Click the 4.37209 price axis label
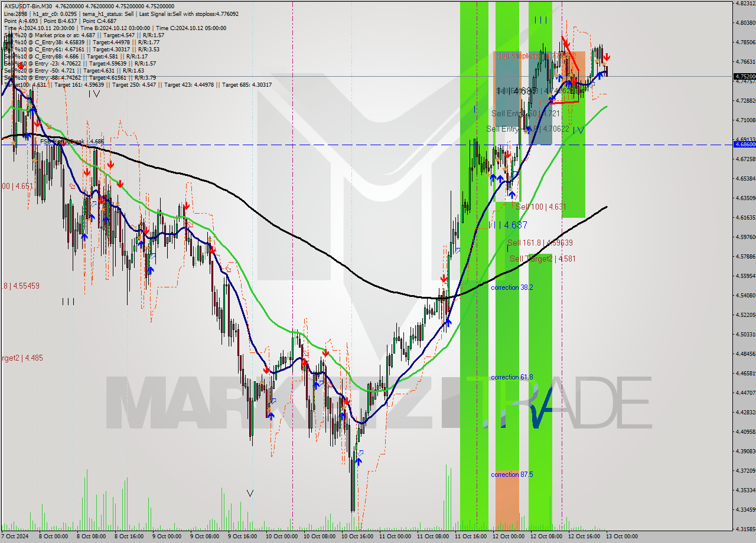The image size is (756, 543). click(745, 470)
